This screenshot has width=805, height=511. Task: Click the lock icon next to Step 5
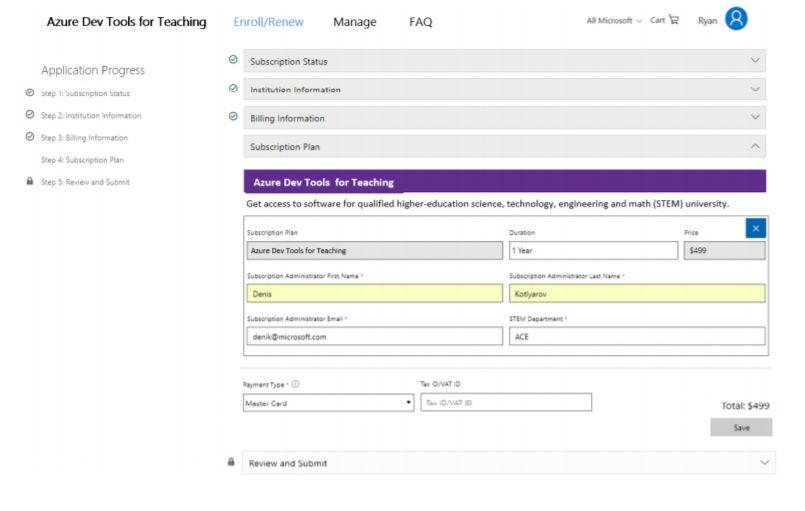pyautogui.click(x=30, y=181)
